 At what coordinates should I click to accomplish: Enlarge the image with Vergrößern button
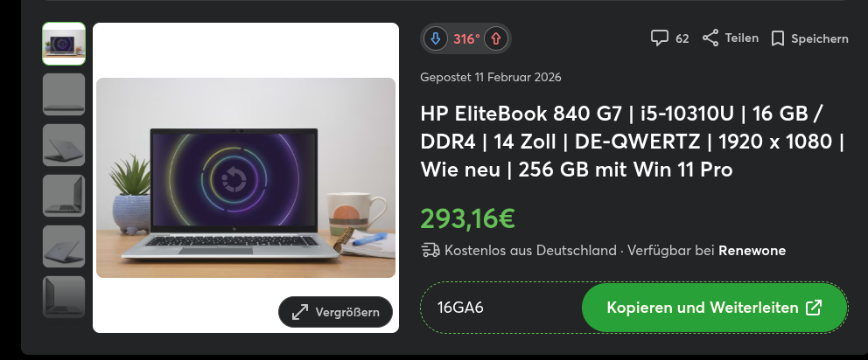pos(335,312)
